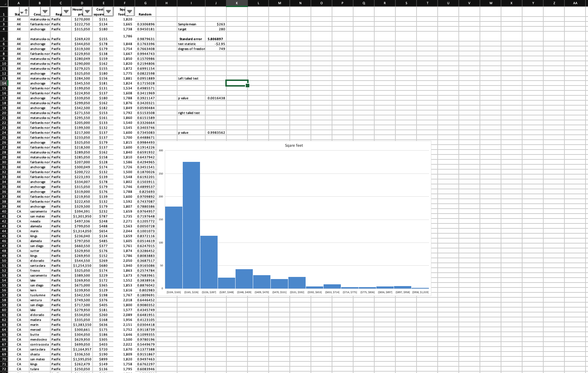This screenshot has height=373, width=588.
Task: Open the House price filter dropdown
Action: tap(87, 12)
